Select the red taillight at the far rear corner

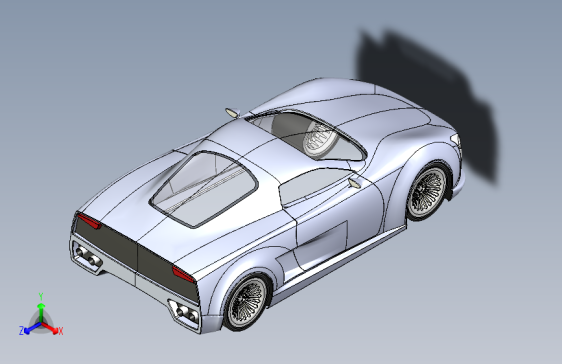[89, 220]
